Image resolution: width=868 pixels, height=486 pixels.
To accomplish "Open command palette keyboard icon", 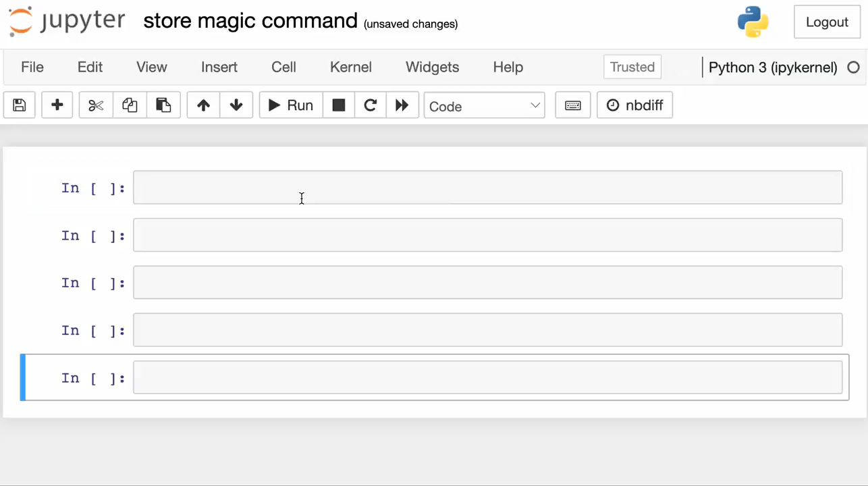I will (x=573, y=105).
